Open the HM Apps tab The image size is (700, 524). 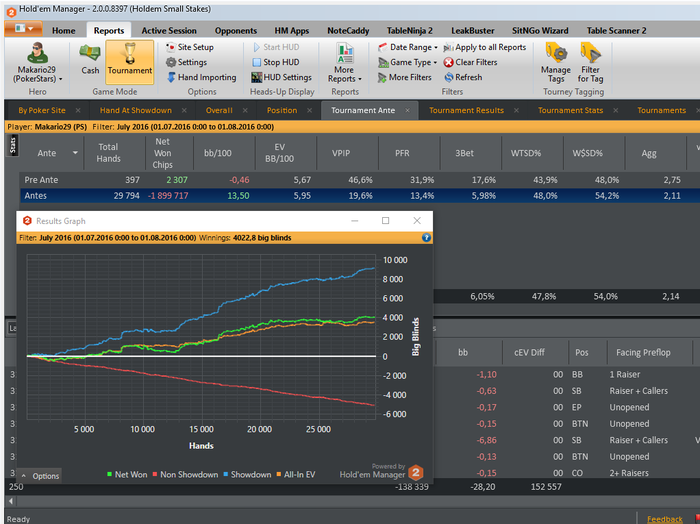tap(292, 30)
